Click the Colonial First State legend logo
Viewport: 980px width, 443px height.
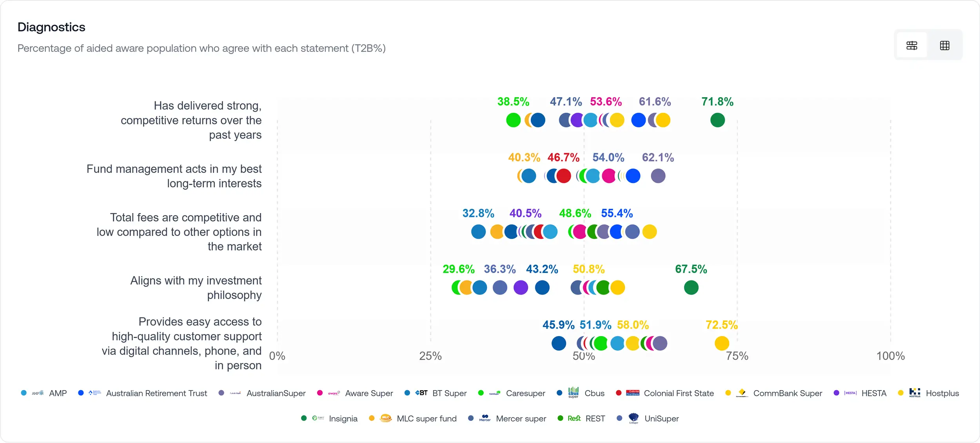point(633,393)
